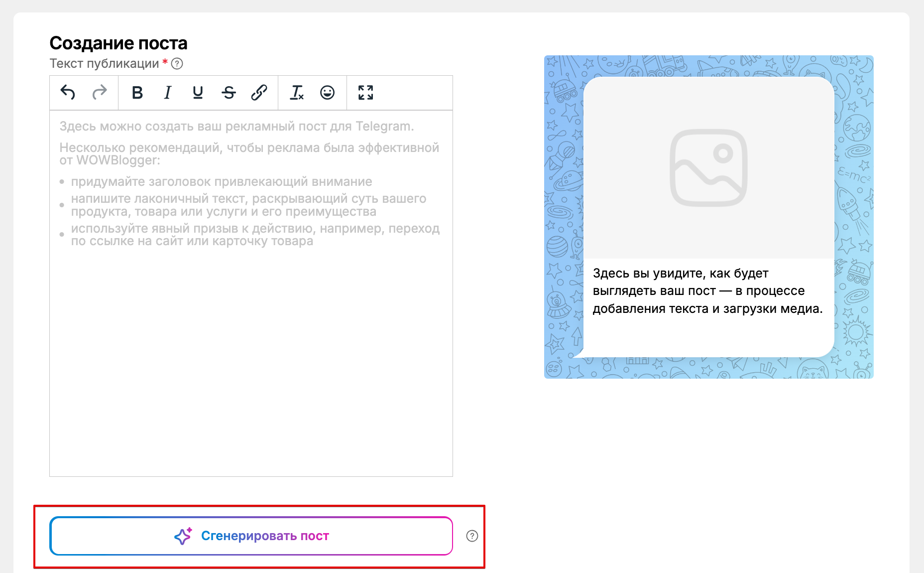Click the image placeholder in the preview

(708, 168)
